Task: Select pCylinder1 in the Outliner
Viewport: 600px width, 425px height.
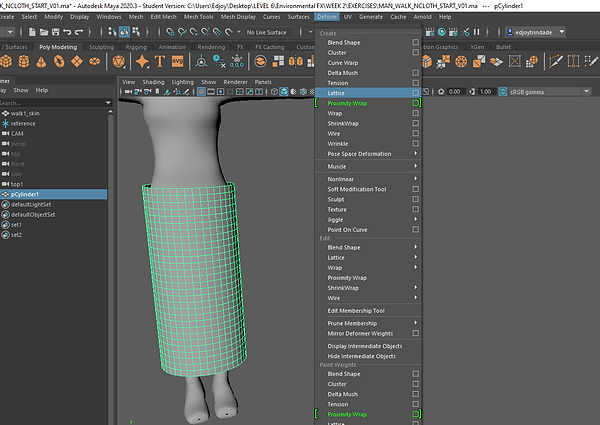Action: tap(54, 194)
